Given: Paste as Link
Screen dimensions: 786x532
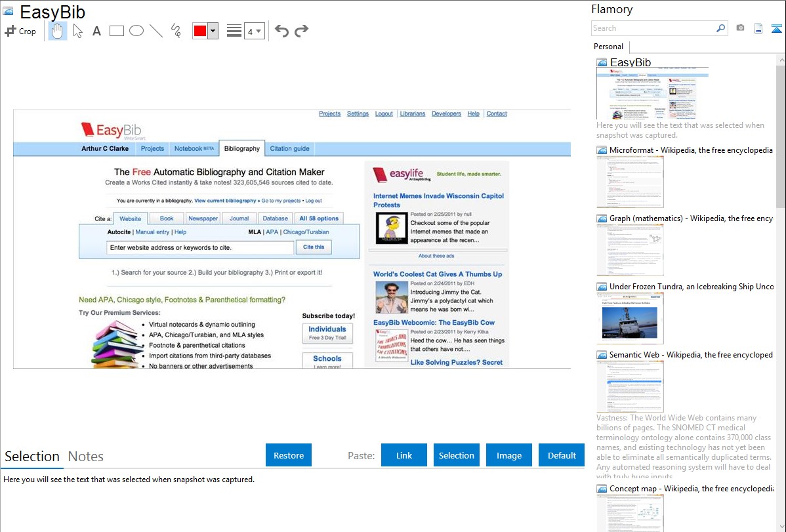Looking at the screenshot, I should [404, 455].
